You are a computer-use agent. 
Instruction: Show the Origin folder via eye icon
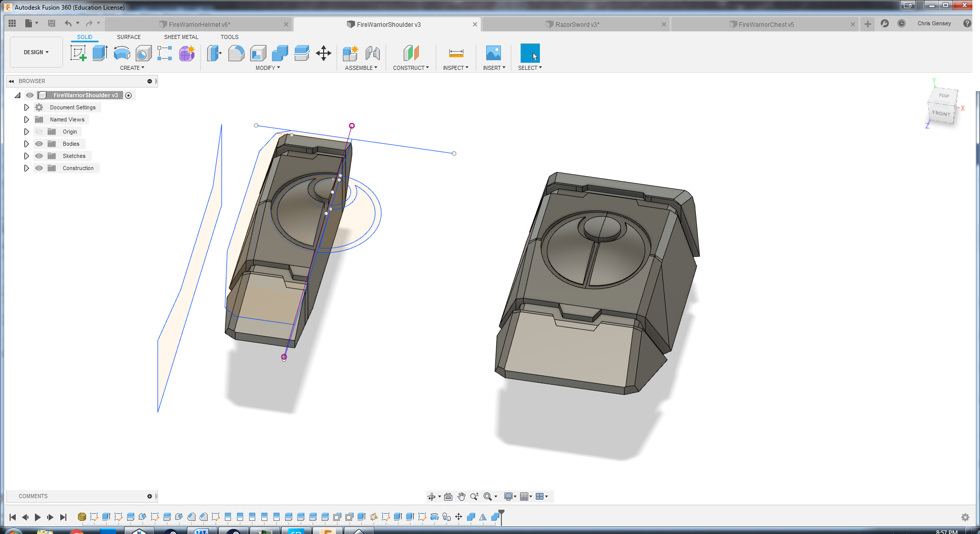pyautogui.click(x=39, y=132)
